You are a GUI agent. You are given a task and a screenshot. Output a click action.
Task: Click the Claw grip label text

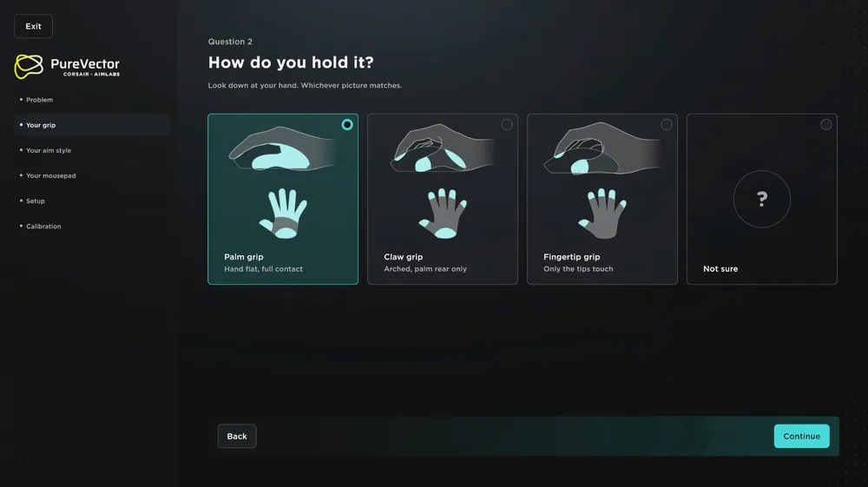pos(403,257)
